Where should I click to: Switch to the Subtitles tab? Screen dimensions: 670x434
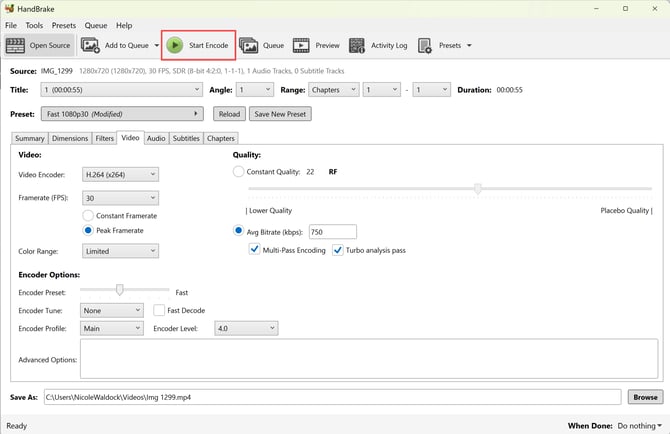186,138
